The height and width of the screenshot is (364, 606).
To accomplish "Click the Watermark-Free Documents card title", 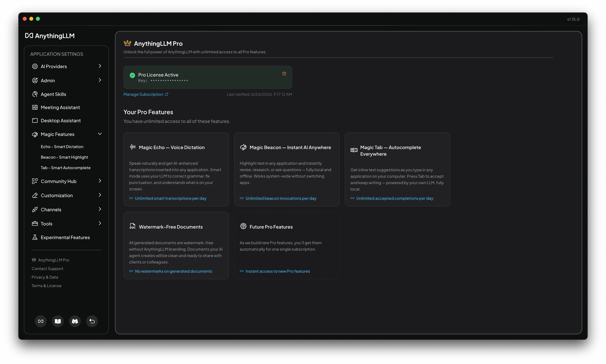I will [x=171, y=227].
